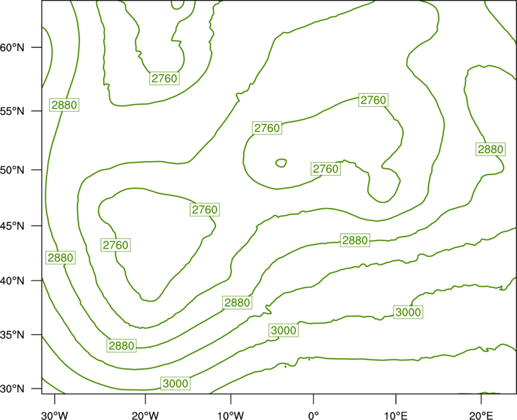This screenshot has height=420, width=517.
Task: Select the 40°N latitude axis label
Action: click(12, 281)
